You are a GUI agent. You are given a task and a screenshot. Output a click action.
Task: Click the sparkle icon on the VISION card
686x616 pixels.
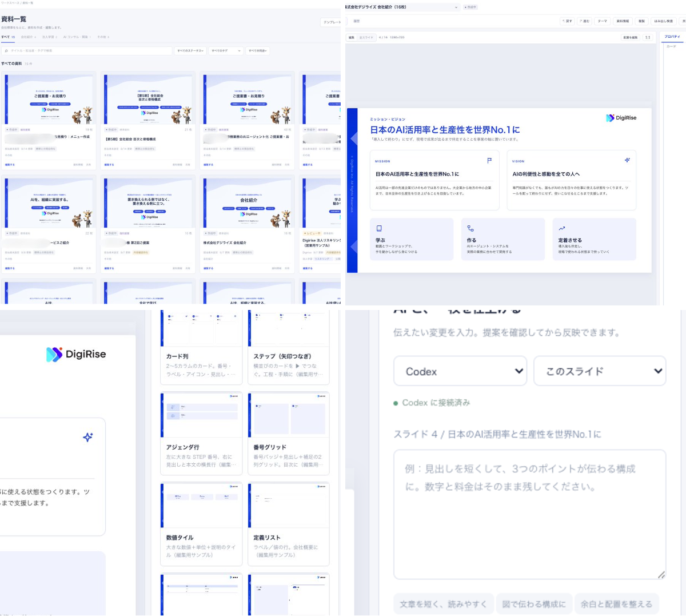627,160
